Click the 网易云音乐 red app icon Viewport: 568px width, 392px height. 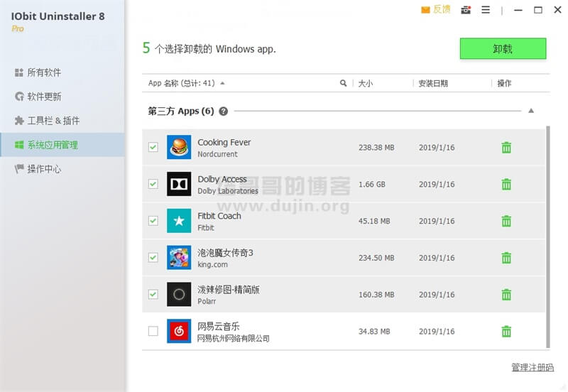179,331
